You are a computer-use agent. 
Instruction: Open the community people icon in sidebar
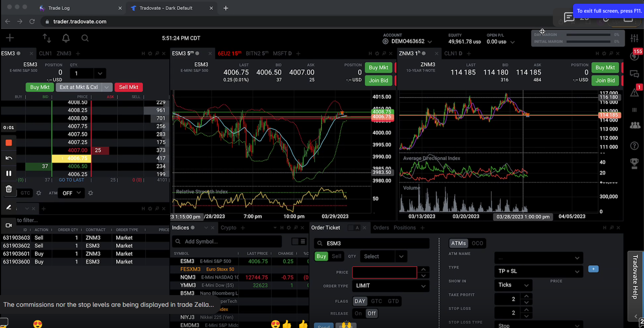tap(635, 125)
